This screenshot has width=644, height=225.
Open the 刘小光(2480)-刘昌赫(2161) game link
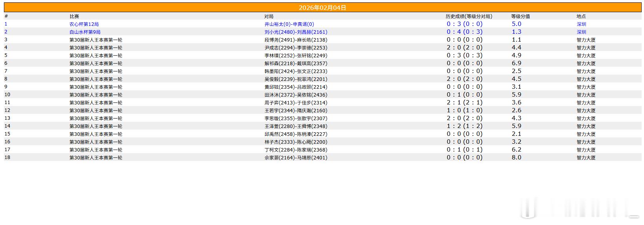click(x=296, y=32)
